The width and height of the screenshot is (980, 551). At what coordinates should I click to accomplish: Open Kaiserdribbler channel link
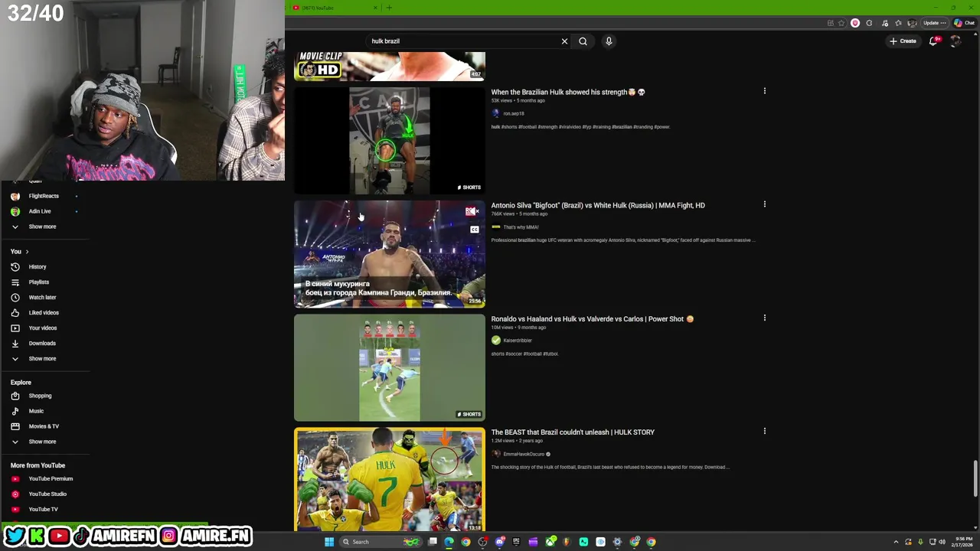pyautogui.click(x=518, y=341)
